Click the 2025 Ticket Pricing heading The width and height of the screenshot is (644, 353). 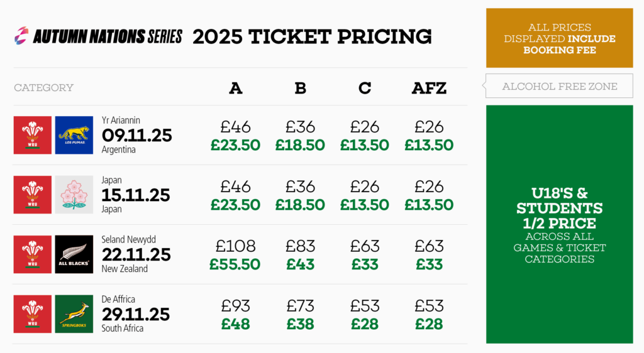312,37
